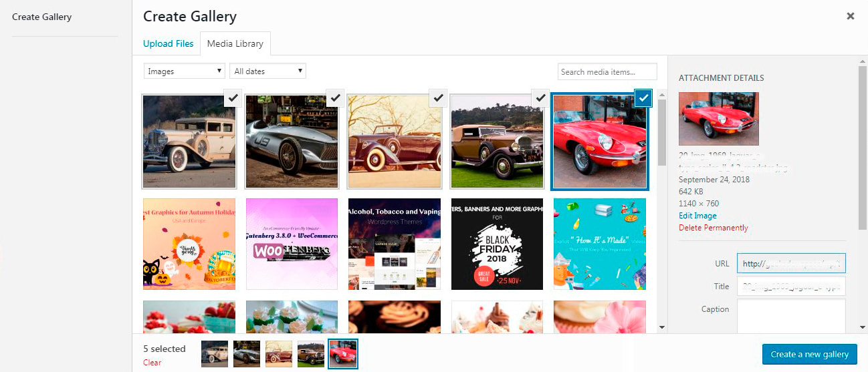Select the silver concept race car thumbnail
The height and width of the screenshot is (372, 868).
pos(292,142)
